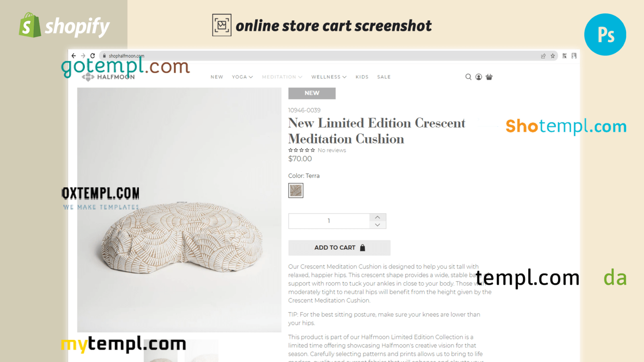Screen dimensions: 644x362
Task: Select the Terra color swatch
Action: pyautogui.click(x=296, y=190)
